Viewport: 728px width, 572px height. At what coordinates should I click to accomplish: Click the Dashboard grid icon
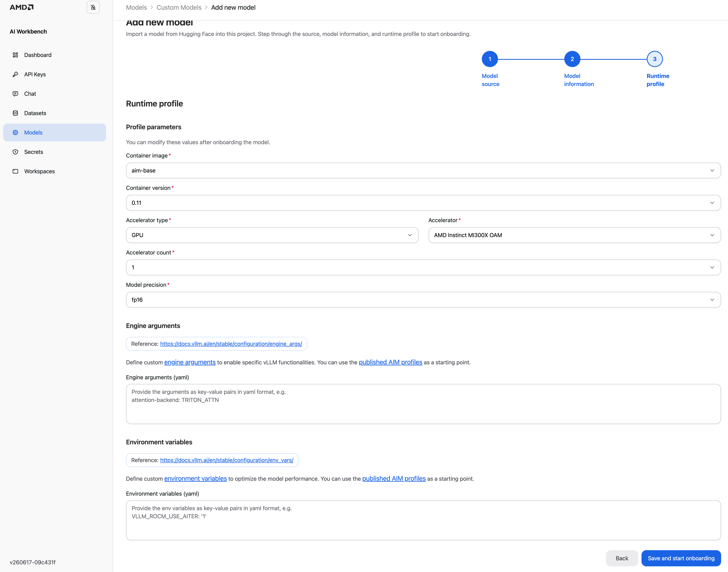[x=15, y=55]
